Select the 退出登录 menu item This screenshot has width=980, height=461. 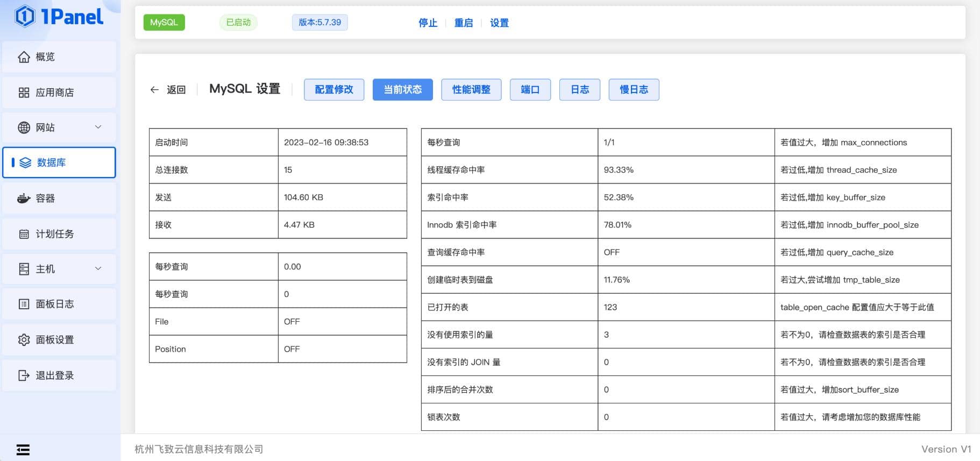[x=59, y=375]
